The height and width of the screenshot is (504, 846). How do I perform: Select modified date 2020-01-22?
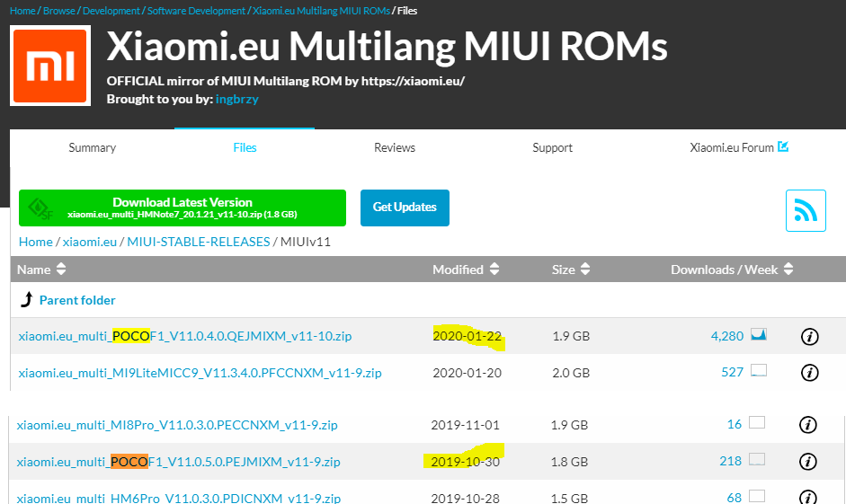[x=468, y=336]
